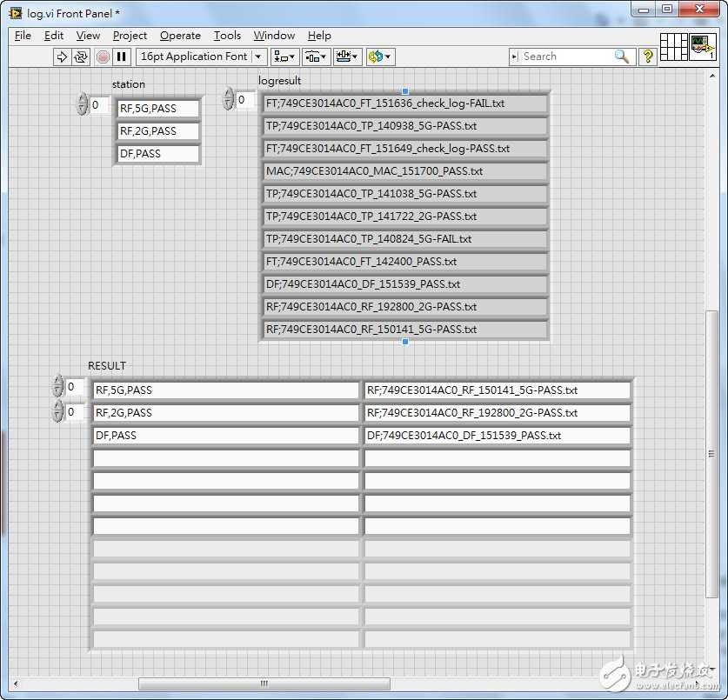Select logresult entry FT_151649_check_log-PASS.txt
Image resolution: width=728 pixels, height=700 pixels.
click(x=404, y=149)
